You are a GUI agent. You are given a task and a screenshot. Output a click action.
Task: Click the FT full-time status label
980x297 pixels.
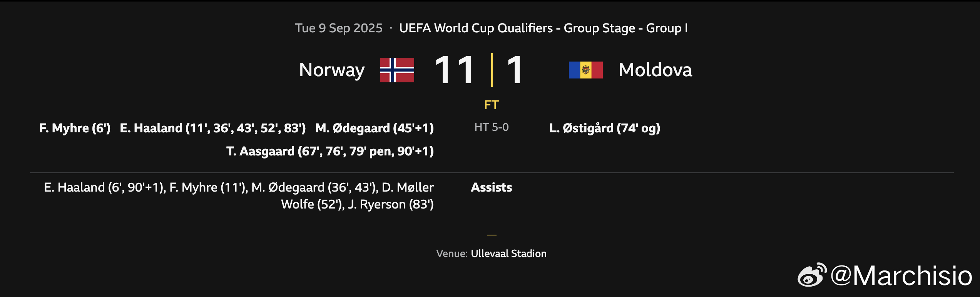pos(492,105)
